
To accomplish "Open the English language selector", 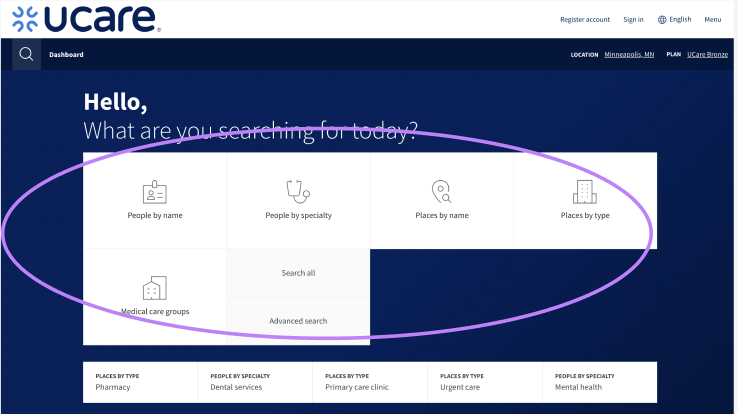I will click(674, 20).
